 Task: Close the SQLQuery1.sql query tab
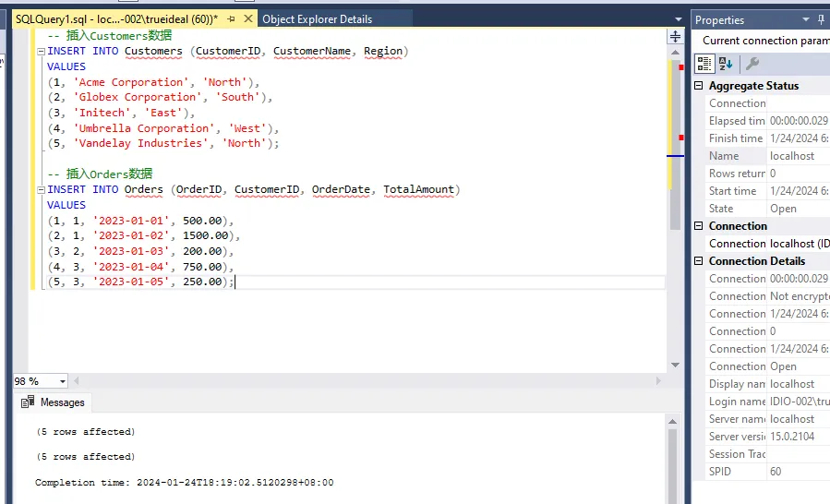point(247,18)
